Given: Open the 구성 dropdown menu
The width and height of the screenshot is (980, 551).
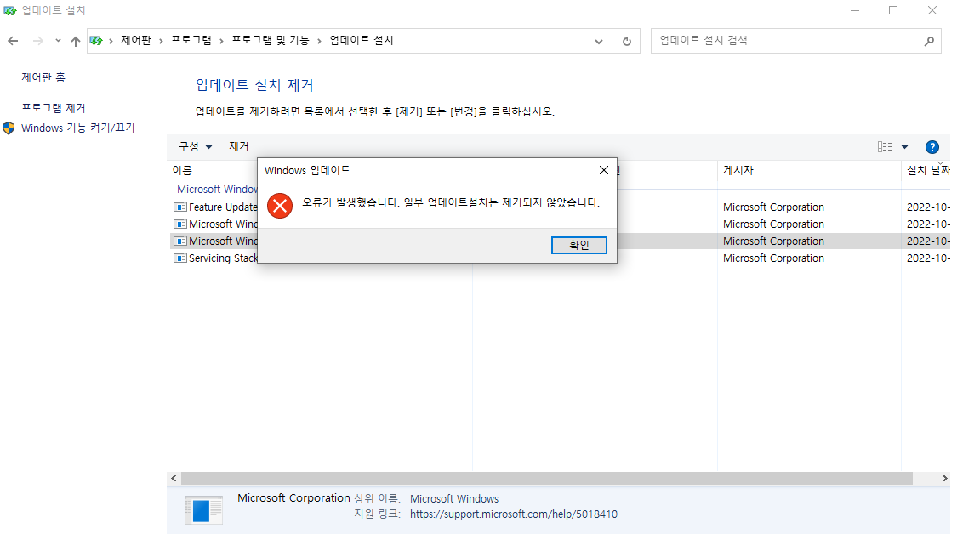Looking at the screenshot, I should (195, 146).
